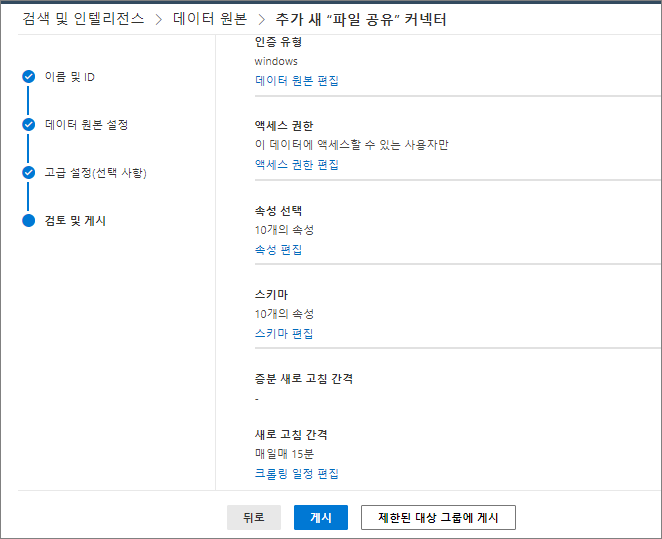662x539 pixels.
Task: Open the 스키마 편집 link
Action: (284, 334)
